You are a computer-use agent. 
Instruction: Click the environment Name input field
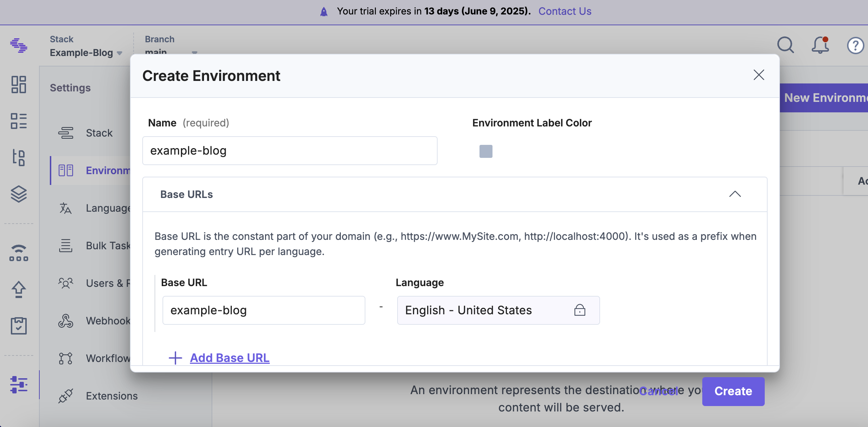click(290, 151)
